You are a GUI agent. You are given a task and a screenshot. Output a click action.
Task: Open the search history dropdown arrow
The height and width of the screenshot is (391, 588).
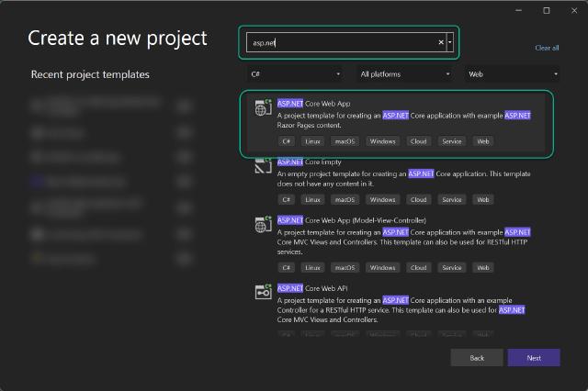point(450,42)
